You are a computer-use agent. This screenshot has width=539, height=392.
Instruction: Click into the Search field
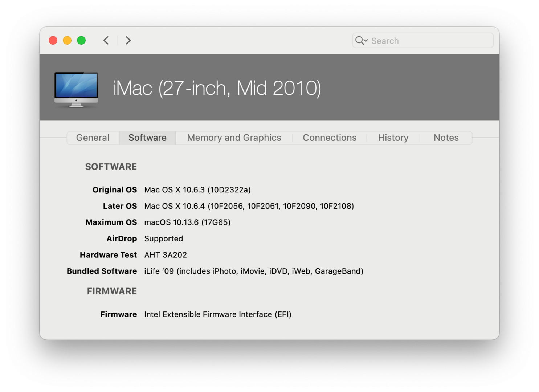pos(423,40)
